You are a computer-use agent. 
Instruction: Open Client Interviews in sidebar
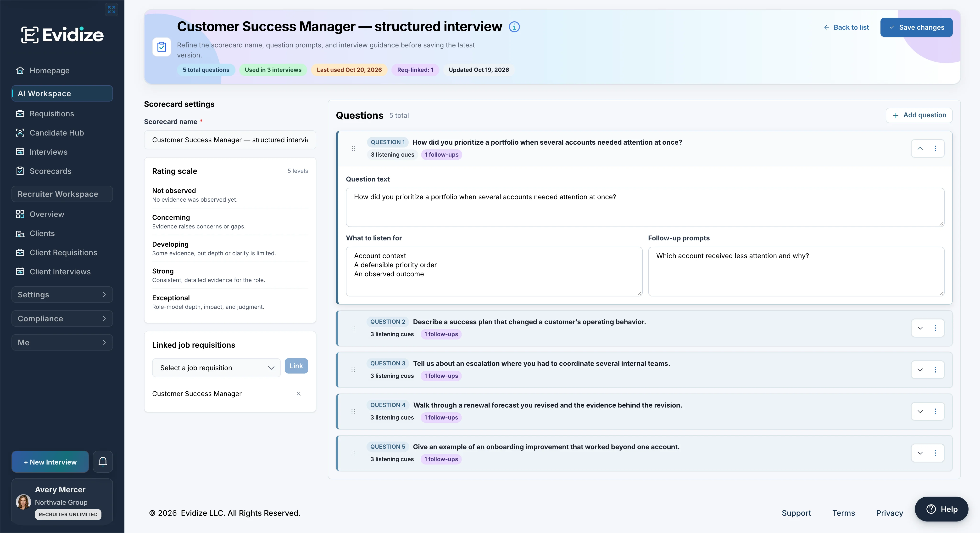62,272
